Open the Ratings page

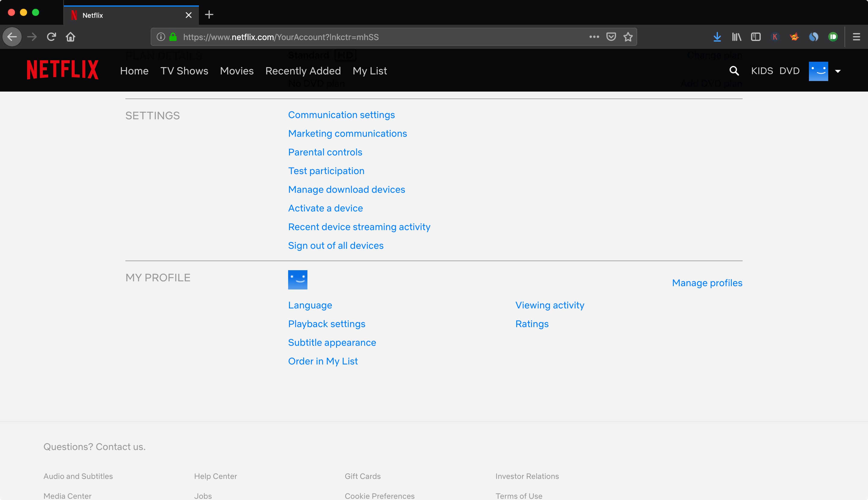pyautogui.click(x=532, y=324)
